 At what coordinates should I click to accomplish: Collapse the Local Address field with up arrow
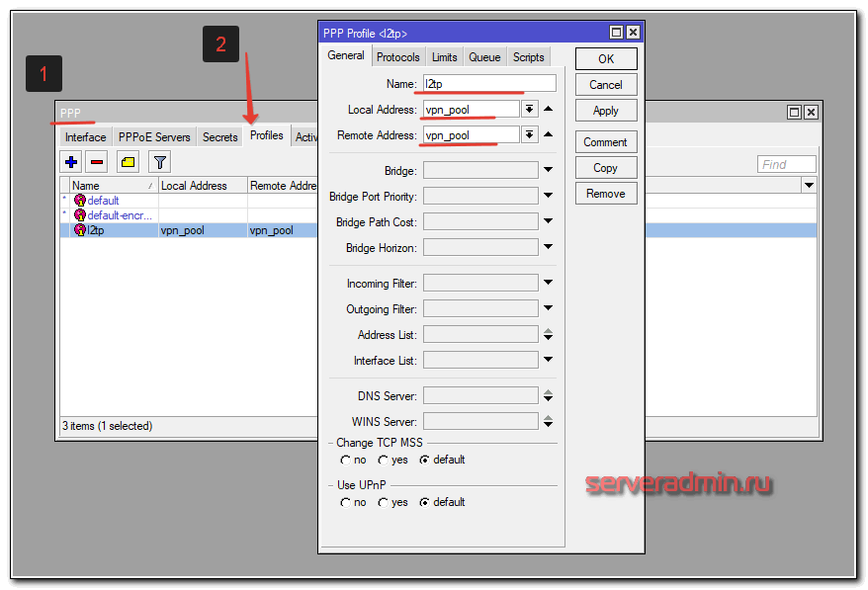[x=548, y=109]
